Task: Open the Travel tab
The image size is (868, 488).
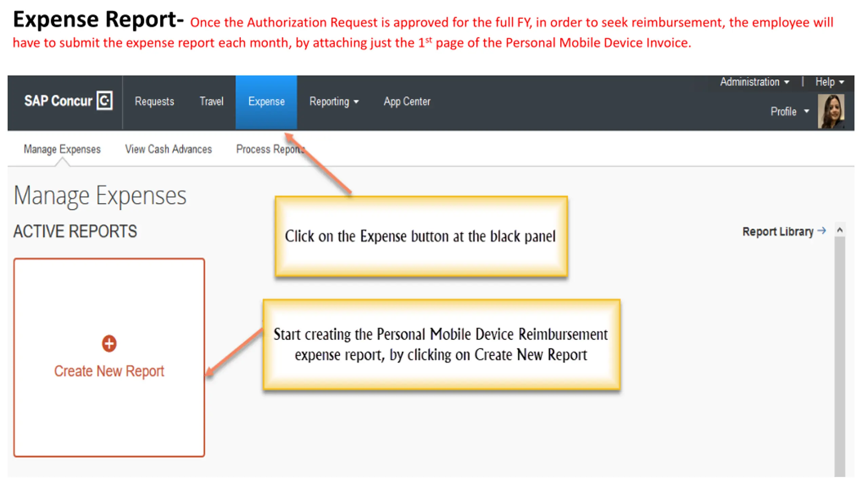Action: [x=211, y=101]
